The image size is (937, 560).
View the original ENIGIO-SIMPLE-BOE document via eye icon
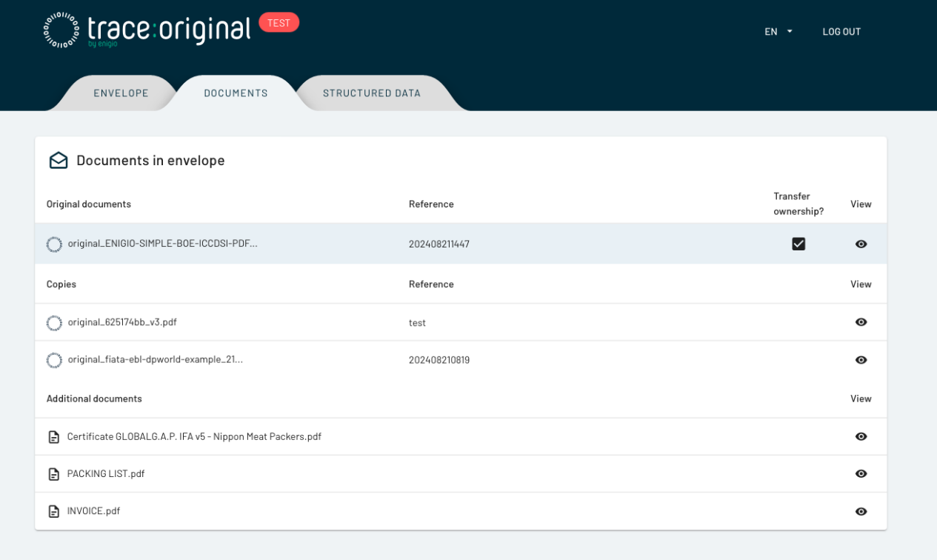861,244
